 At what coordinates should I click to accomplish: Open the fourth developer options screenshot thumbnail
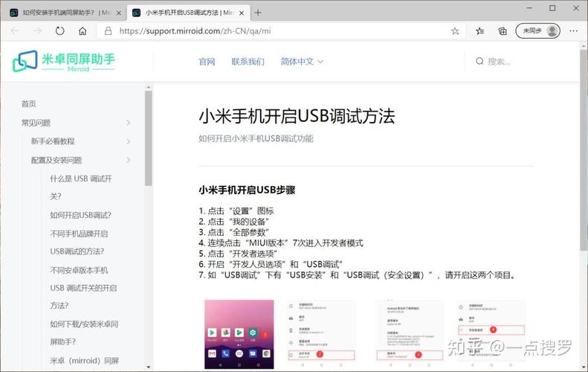[x=491, y=334]
